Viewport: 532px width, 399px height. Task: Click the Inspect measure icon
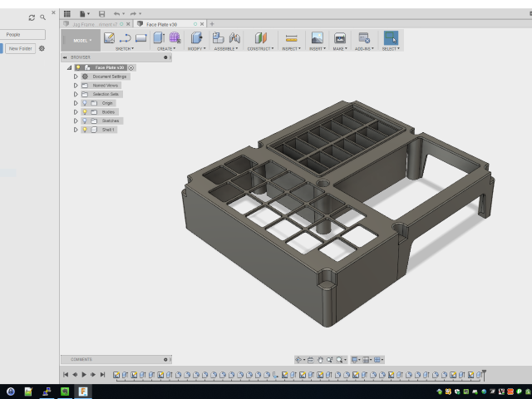(291, 38)
